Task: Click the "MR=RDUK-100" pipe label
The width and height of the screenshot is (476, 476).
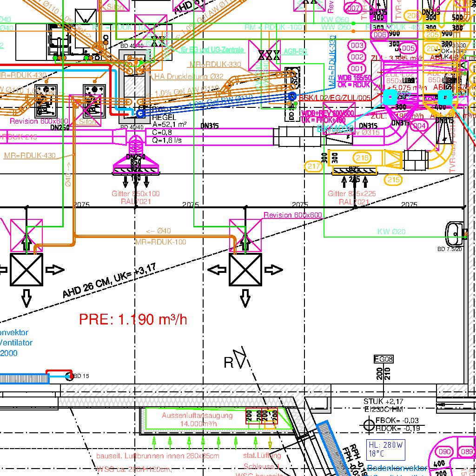Action: (160, 242)
